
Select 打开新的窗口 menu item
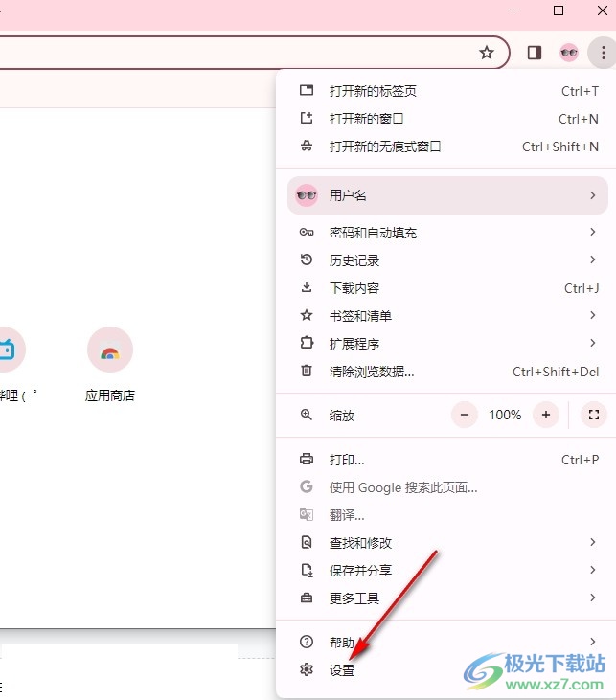click(x=446, y=119)
